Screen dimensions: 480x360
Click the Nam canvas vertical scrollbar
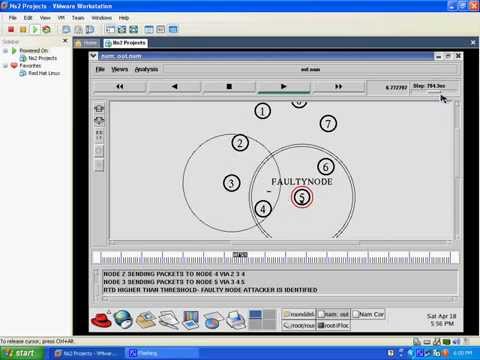point(457,170)
